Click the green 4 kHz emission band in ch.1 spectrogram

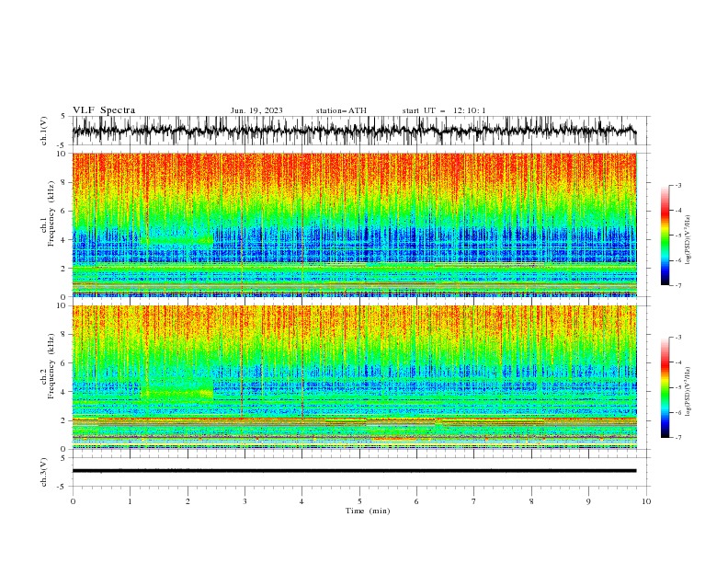click(x=176, y=240)
